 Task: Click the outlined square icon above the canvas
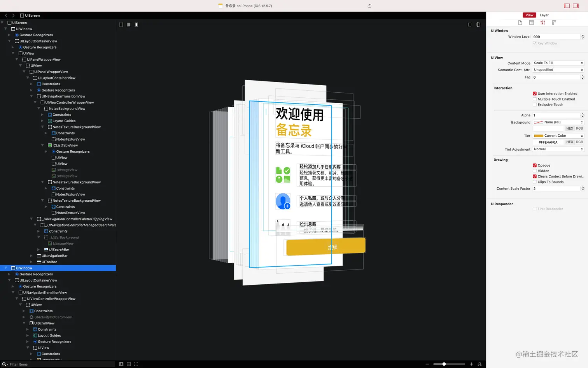121,25
